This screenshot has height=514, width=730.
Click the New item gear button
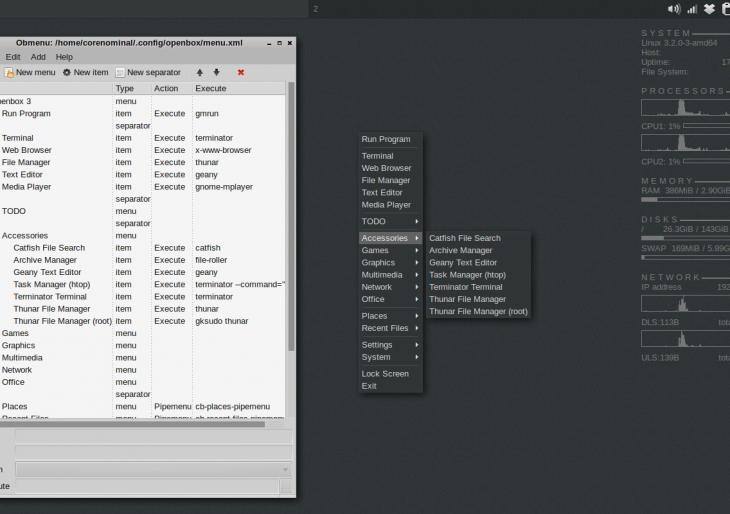tap(85, 73)
